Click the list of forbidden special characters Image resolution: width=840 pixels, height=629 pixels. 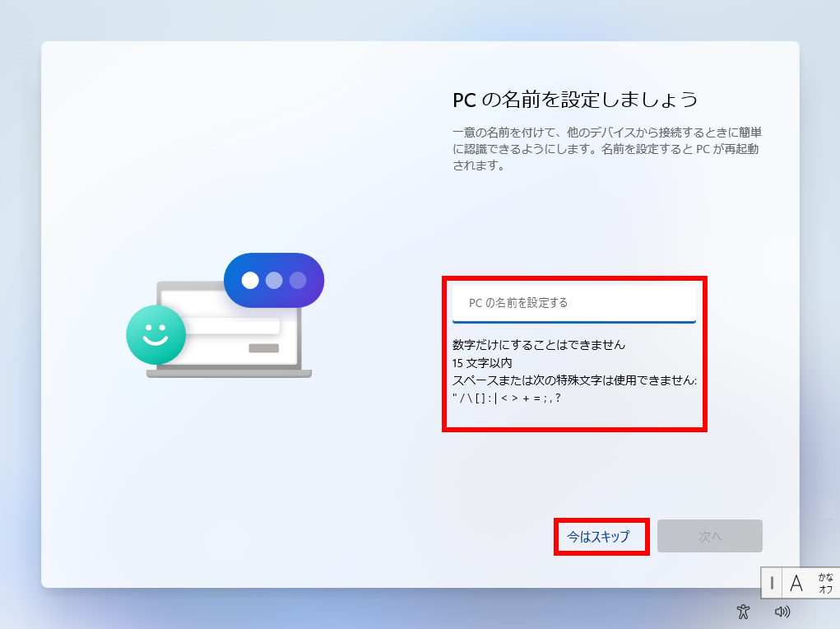[x=507, y=398]
